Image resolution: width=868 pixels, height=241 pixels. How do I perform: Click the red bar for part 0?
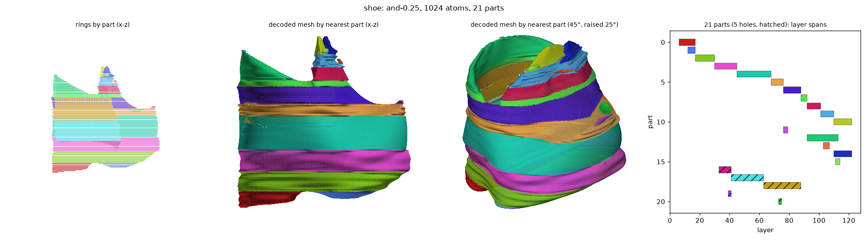tap(687, 43)
